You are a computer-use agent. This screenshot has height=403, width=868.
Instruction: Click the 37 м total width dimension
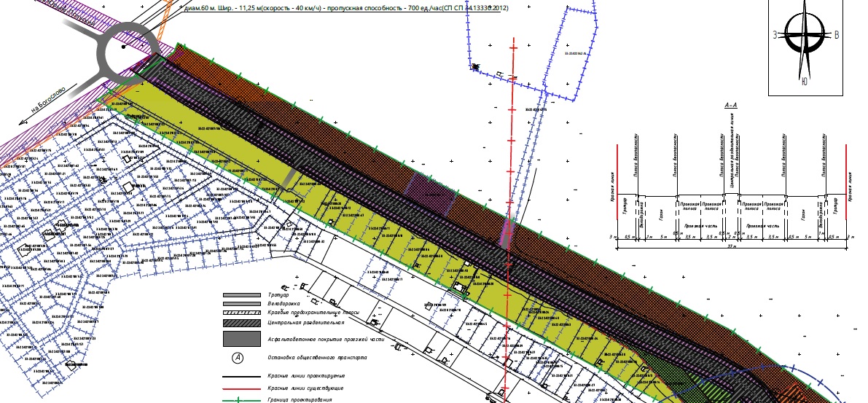click(731, 246)
